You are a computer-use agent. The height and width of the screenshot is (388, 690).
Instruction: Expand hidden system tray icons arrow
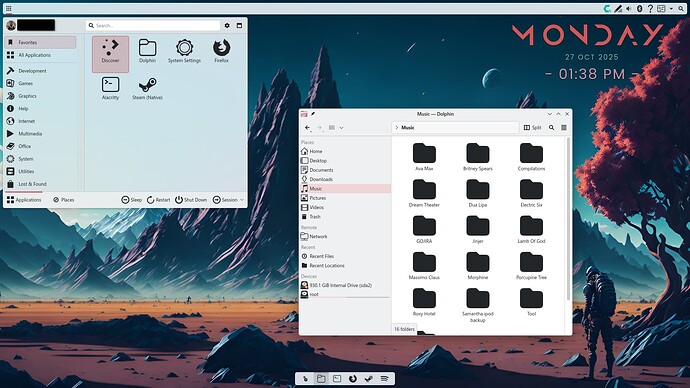(671, 8)
